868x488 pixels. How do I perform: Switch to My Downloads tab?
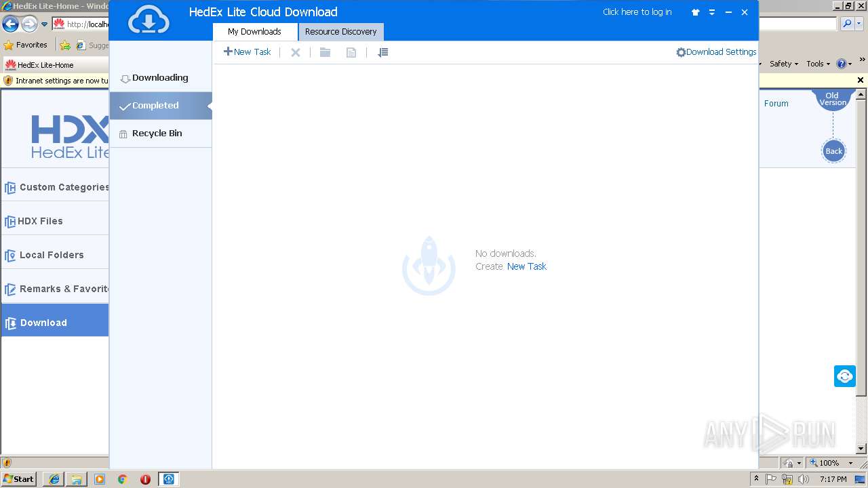tap(255, 32)
